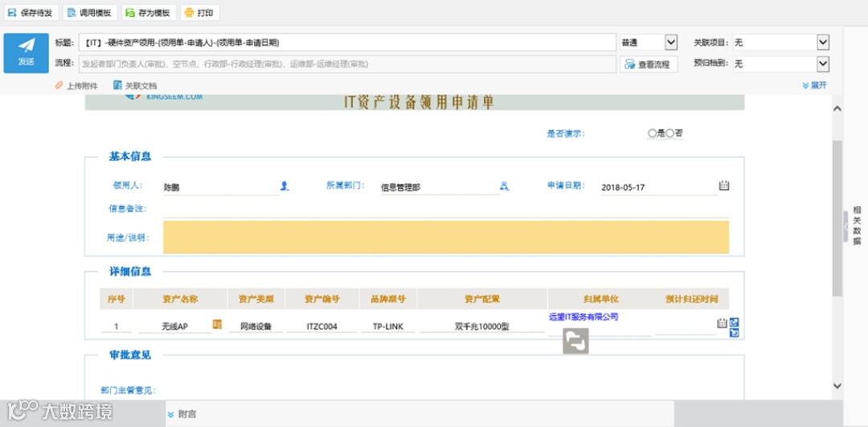
Task: Click the 资产名称 column header
Action: click(180, 299)
